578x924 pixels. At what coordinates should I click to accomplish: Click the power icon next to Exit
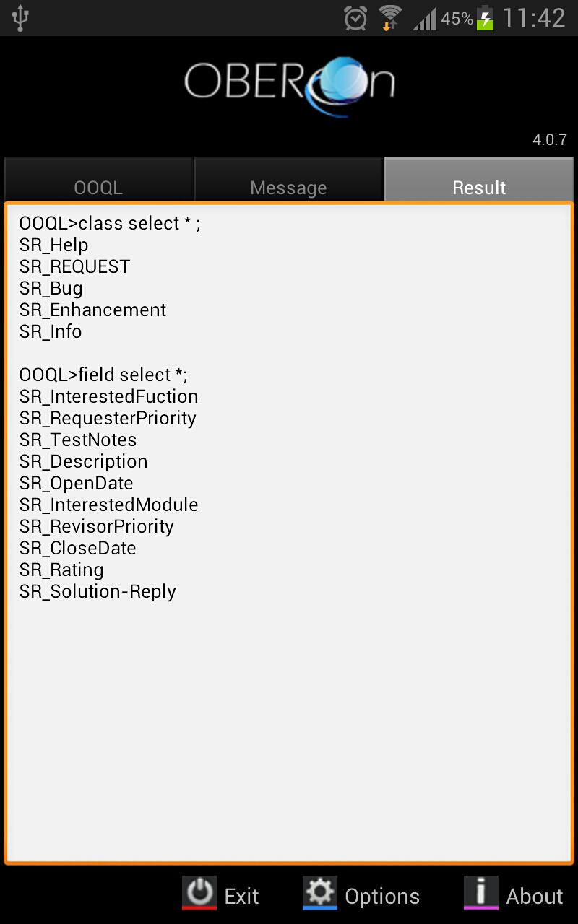(x=199, y=893)
